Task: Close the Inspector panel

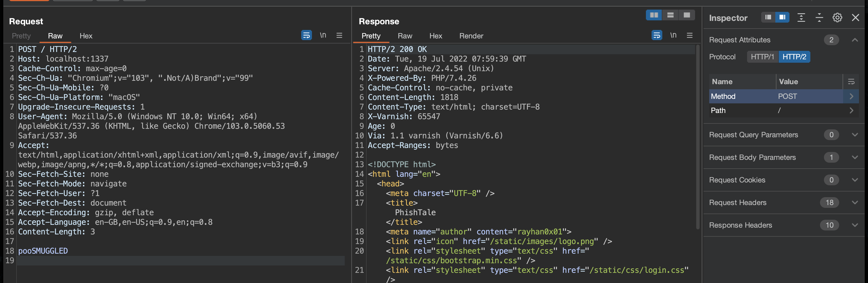Action: [x=855, y=18]
